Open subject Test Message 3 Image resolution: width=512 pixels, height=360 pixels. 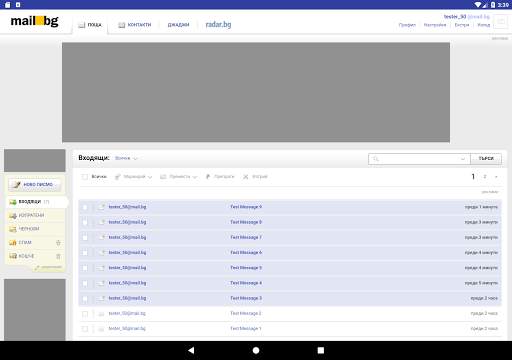click(x=246, y=298)
